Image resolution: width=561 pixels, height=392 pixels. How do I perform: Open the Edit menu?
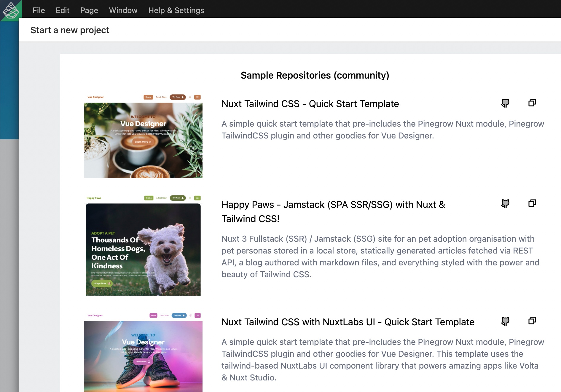click(x=63, y=10)
